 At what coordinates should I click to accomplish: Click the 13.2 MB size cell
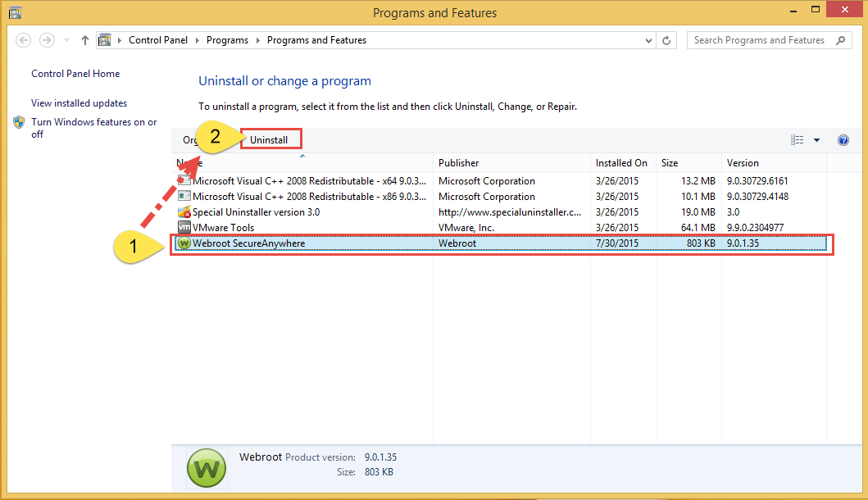[x=698, y=181]
